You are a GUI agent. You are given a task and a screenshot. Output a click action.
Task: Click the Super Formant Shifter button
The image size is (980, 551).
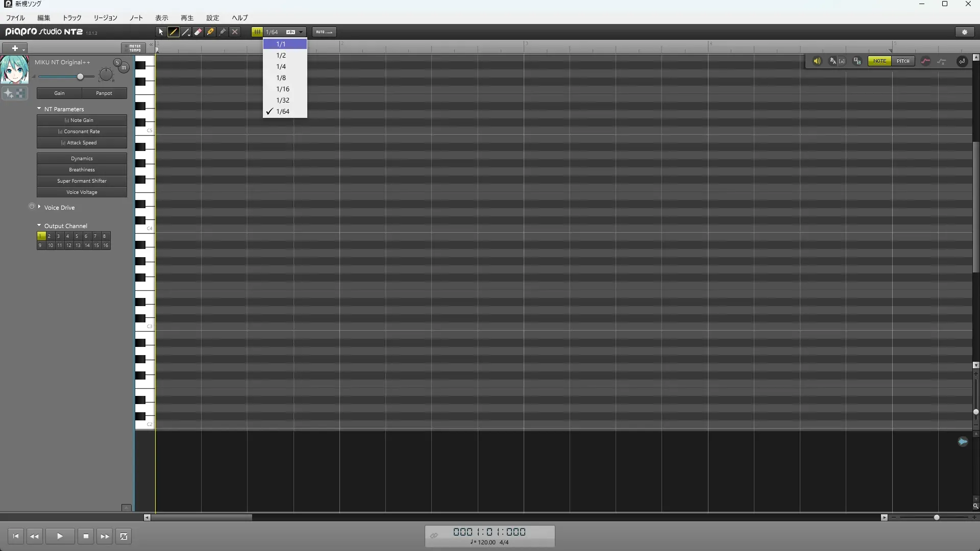tap(82, 181)
